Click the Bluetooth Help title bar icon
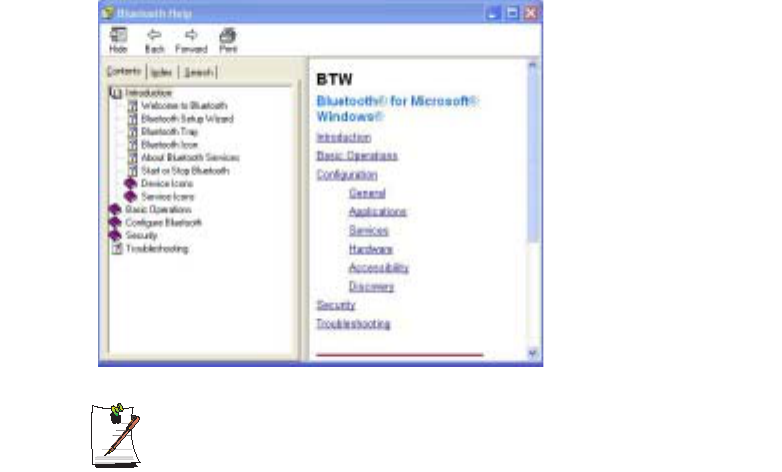782x472 pixels. (108, 13)
